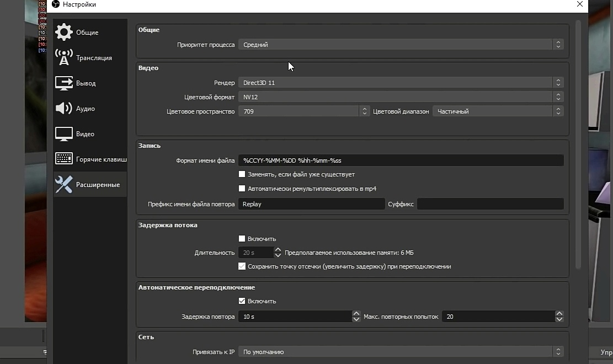Viewport: 613px width, 364px height.
Task: Enable the Задержка потока Включить checkbox
Action: pos(242,239)
